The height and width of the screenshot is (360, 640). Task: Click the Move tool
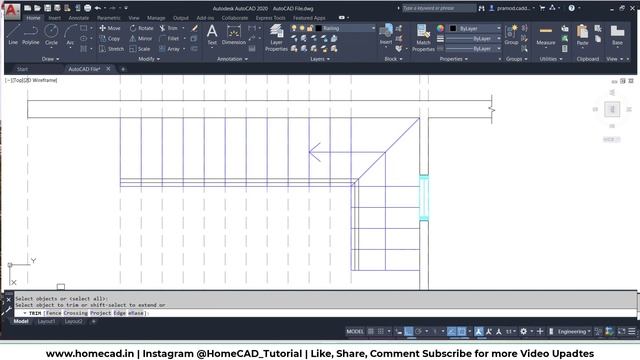coord(110,28)
